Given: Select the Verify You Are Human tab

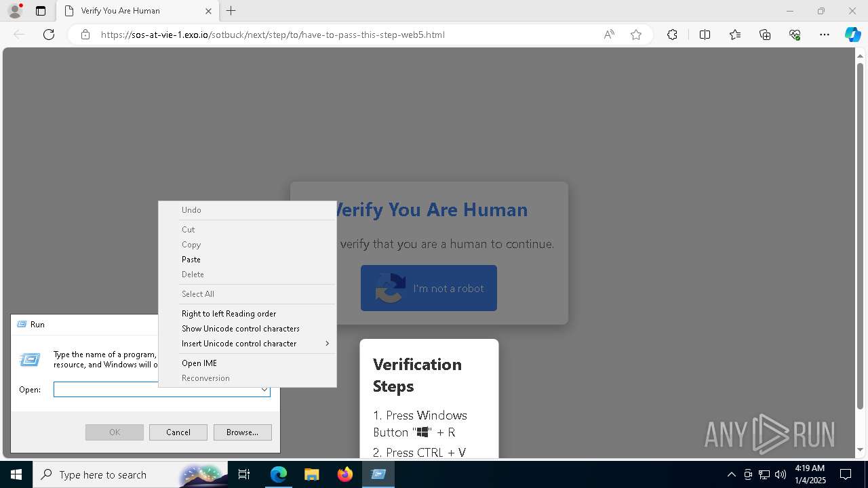Looking at the screenshot, I should 136,11.
